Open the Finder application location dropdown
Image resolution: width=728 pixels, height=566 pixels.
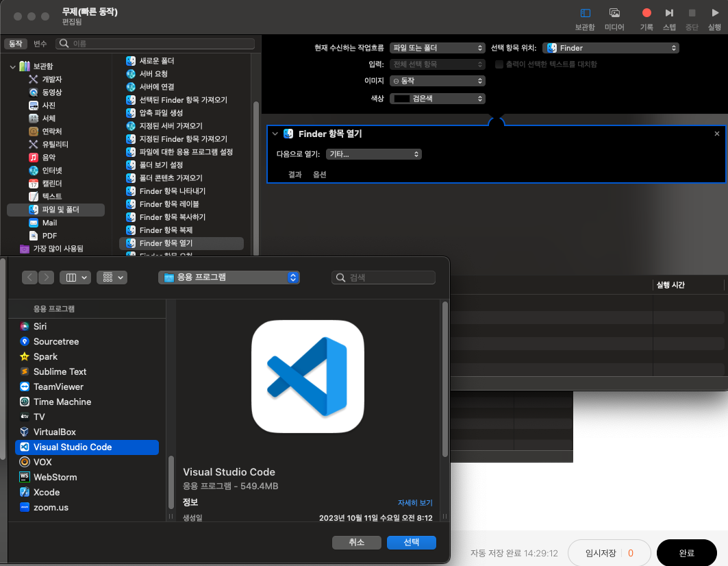[x=610, y=48]
